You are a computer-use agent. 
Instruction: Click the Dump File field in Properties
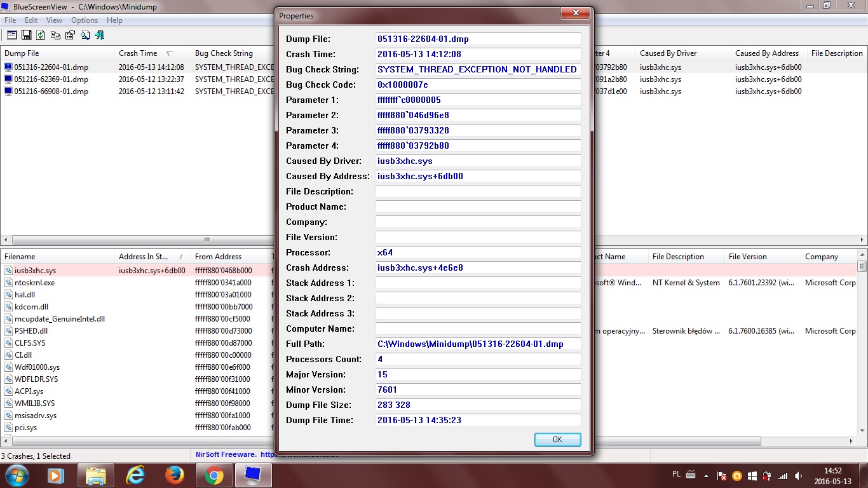point(478,39)
